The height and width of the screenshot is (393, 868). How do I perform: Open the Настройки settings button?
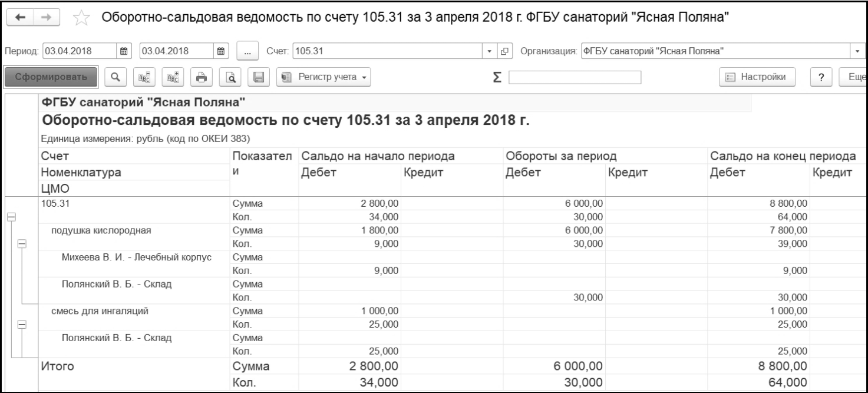click(757, 77)
